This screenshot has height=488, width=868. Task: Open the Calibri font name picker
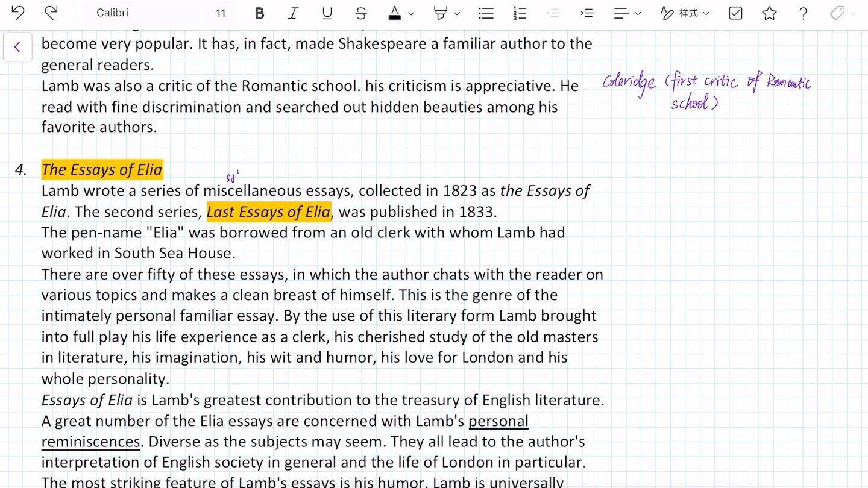click(112, 13)
